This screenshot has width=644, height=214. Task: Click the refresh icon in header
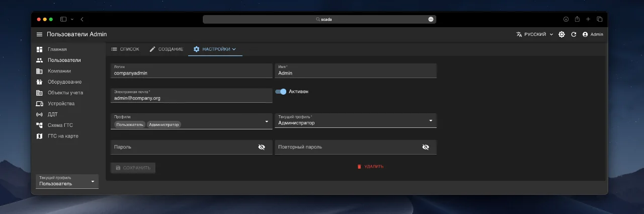point(574,34)
